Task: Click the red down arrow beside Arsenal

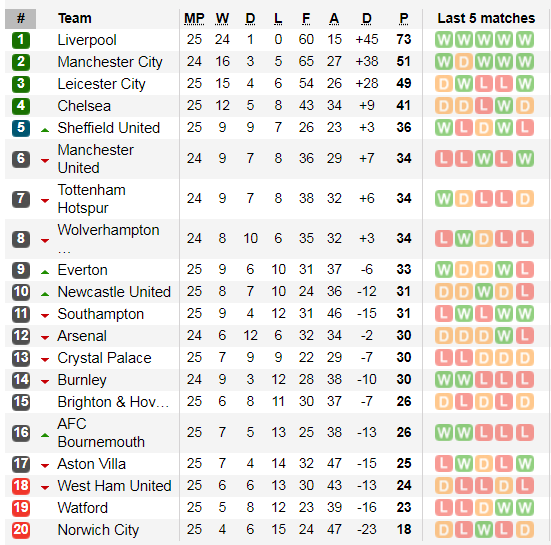Action: (45, 338)
